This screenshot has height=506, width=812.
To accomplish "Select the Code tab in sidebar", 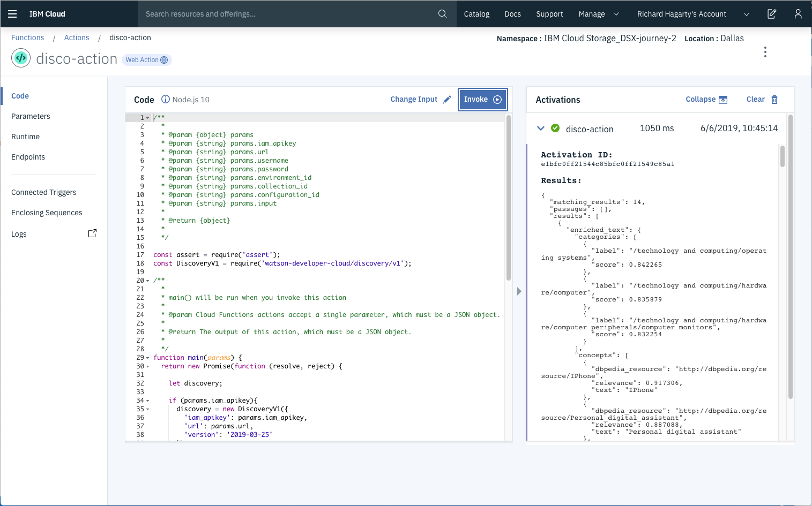I will (20, 96).
